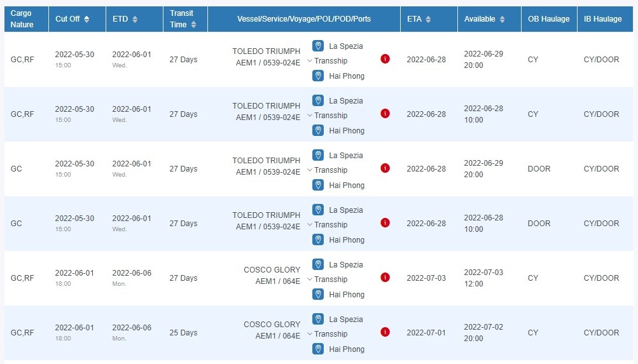Open COSCO GLORY vessel in 25 Days row
The height and width of the screenshot is (364, 638).
point(272,325)
